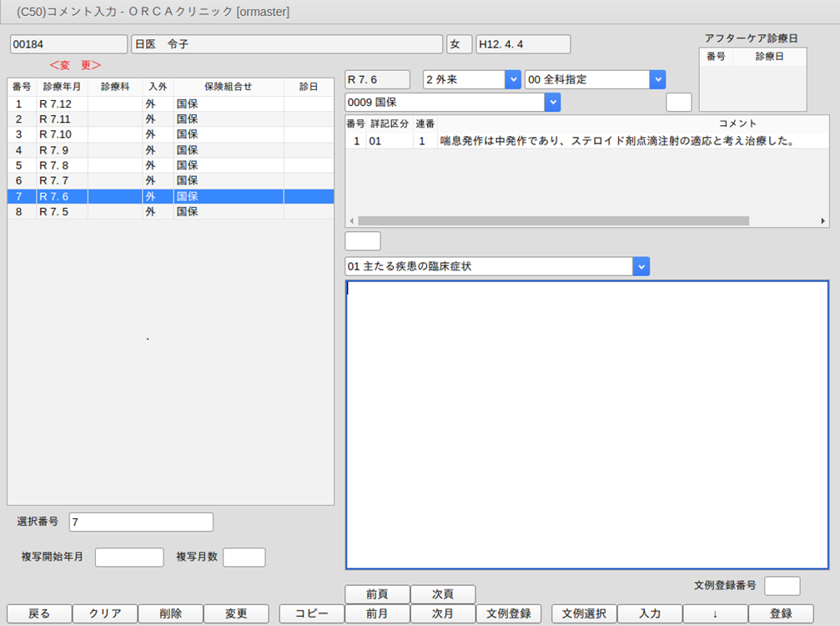
Task: Expand the 01 主たる疾患の臨床症状 dropdown
Action: pyautogui.click(x=641, y=266)
